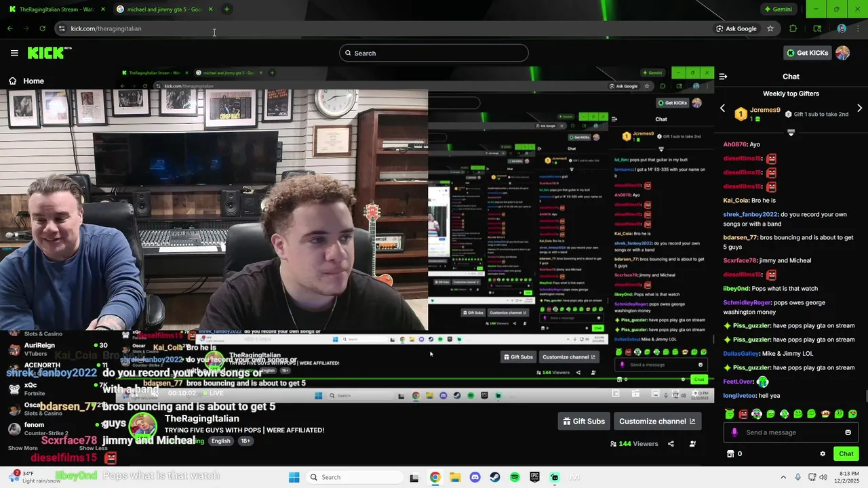
Task: Show hidden system tray icons
Action: pyautogui.click(x=783, y=477)
